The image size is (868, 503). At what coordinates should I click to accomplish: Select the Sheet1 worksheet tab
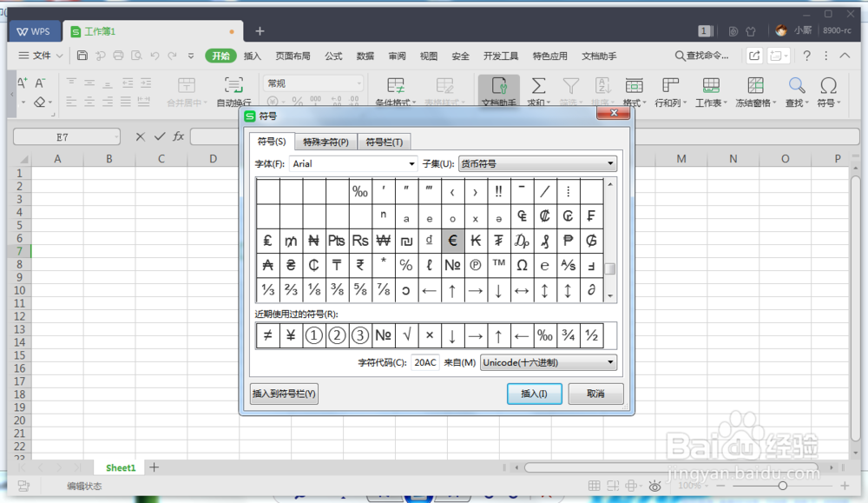pyautogui.click(x=121, y=467)
